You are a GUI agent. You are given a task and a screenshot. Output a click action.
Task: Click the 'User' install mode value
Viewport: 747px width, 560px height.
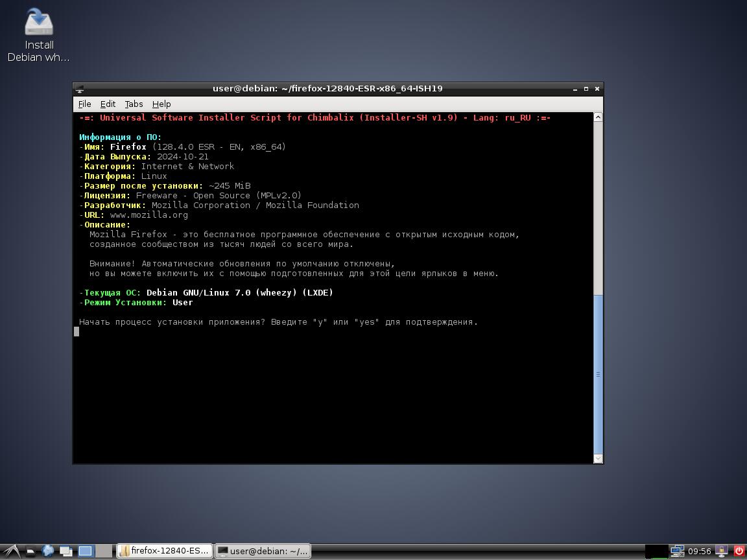point(182,303)
